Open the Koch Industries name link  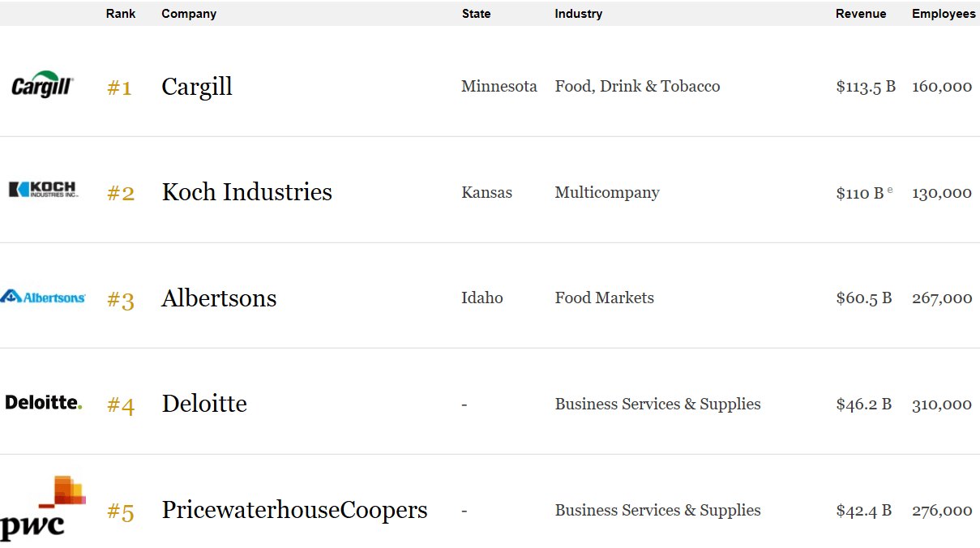pos(247,192)
